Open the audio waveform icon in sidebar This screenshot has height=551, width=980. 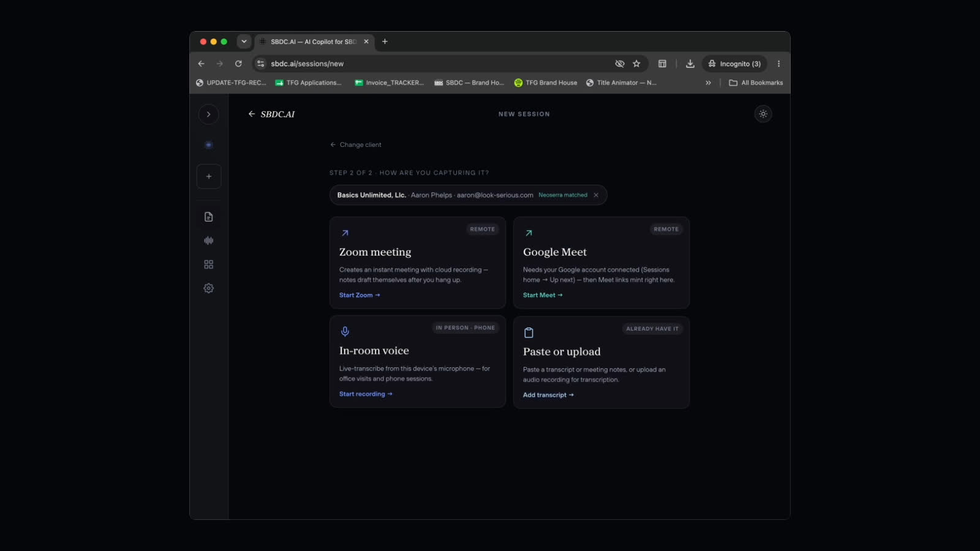point(209,241)
